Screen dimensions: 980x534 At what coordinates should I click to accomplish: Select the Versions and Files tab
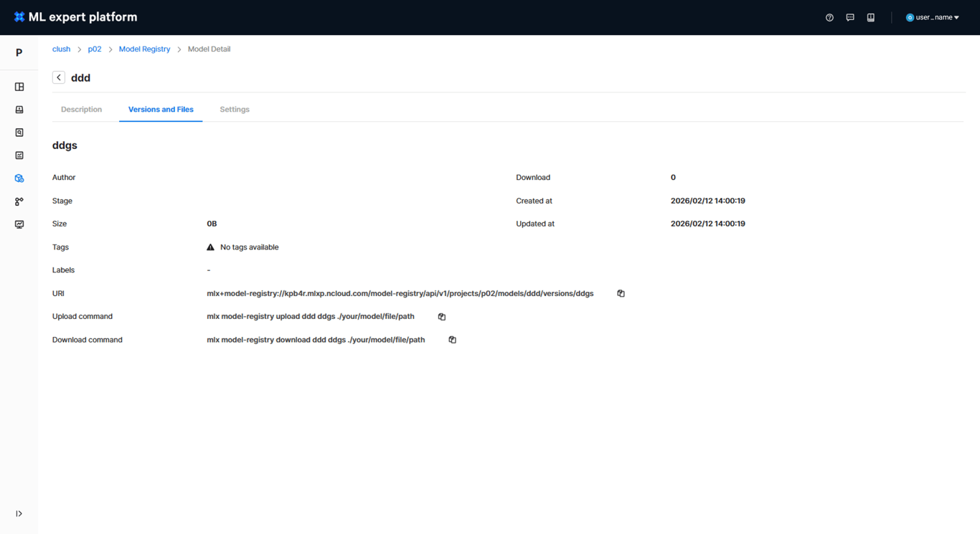point(161,110)
